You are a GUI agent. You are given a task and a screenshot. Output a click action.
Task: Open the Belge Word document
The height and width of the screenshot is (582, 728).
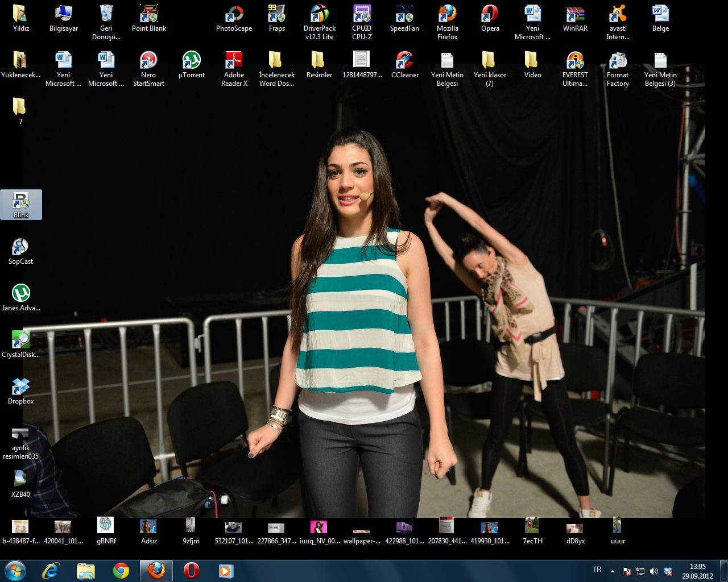[660, 18]
